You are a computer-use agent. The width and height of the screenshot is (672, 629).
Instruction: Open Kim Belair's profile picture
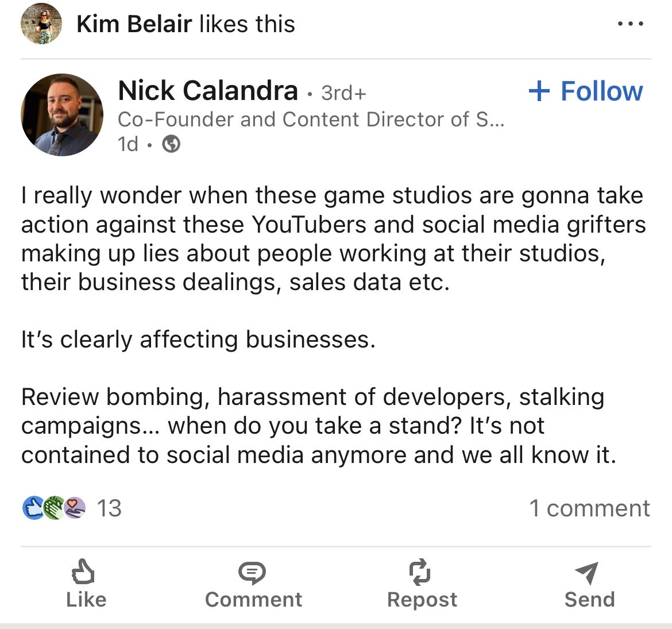point(41,24)
